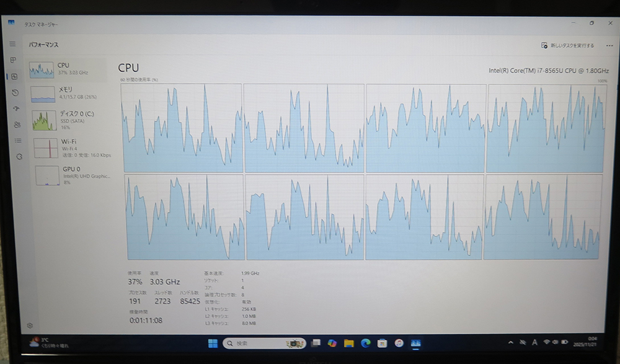Click the bottom-right logical processor graph
The width and height of the screenshot is (620, 364).
point(542,217)
